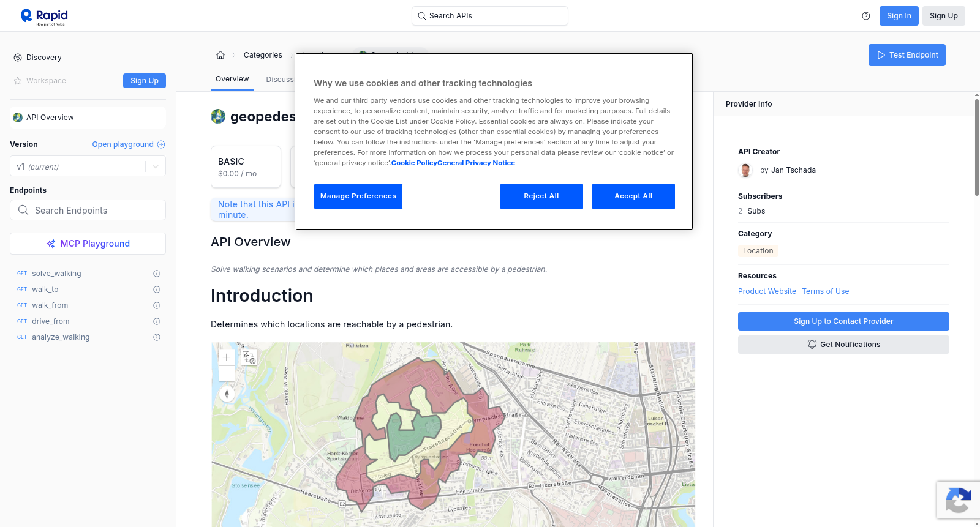Click the MCP Playground sparkle icon
This screenshot has width=980, height=527.
tap(51, 244)
